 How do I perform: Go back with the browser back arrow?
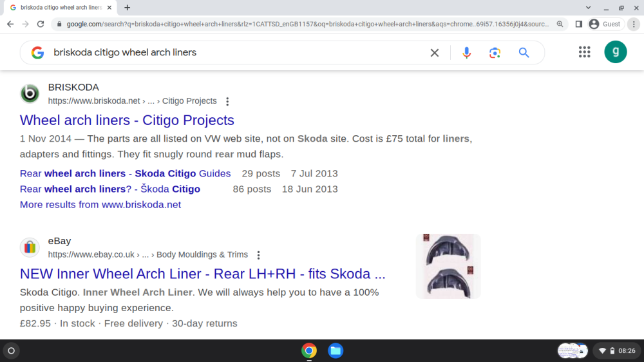10,24
